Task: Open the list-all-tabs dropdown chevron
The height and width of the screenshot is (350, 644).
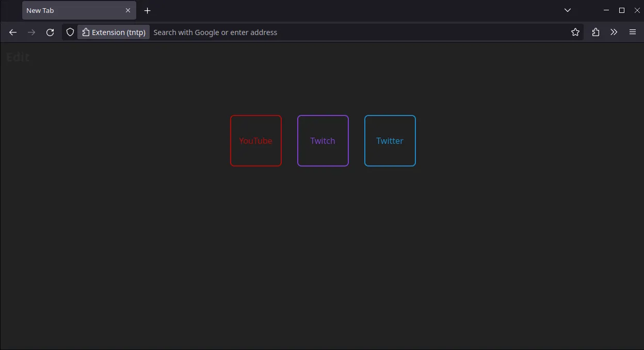Action: pyautogui.click(x=568, y=10)
